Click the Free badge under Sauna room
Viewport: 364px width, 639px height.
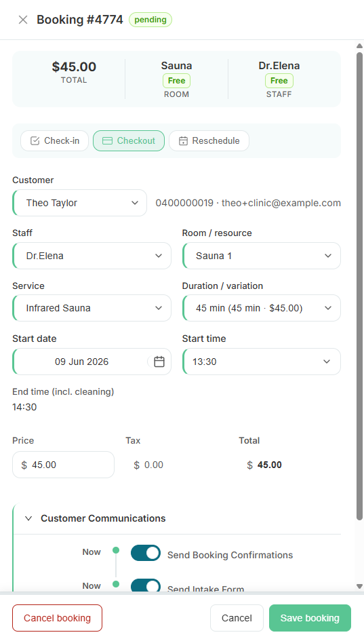pos(176,81)
